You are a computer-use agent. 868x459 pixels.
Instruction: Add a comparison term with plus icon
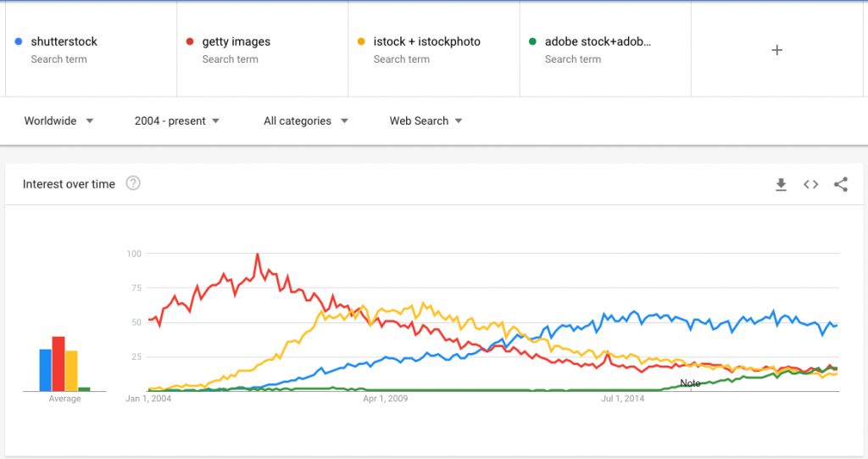point(777,50)
